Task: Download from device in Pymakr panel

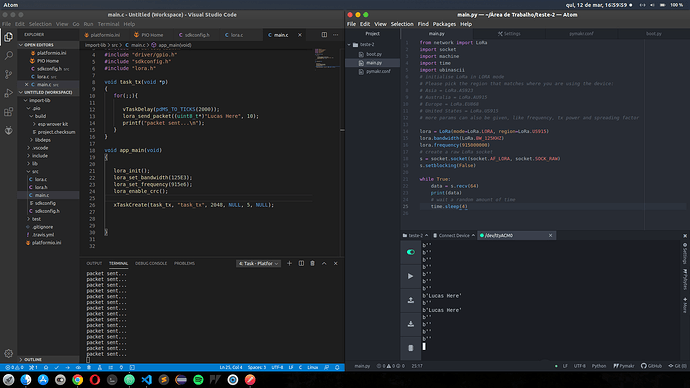Action: [411, 324]
